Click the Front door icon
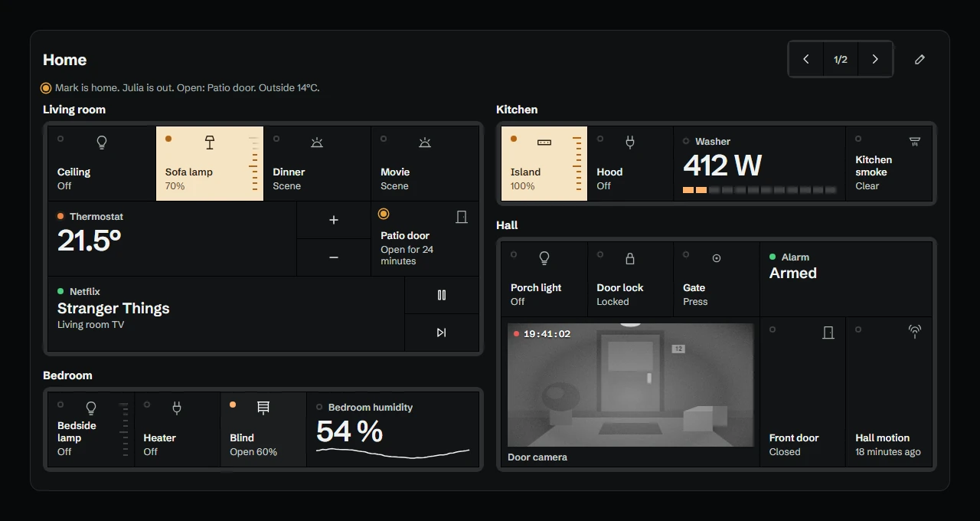 (x=828, y=333)
